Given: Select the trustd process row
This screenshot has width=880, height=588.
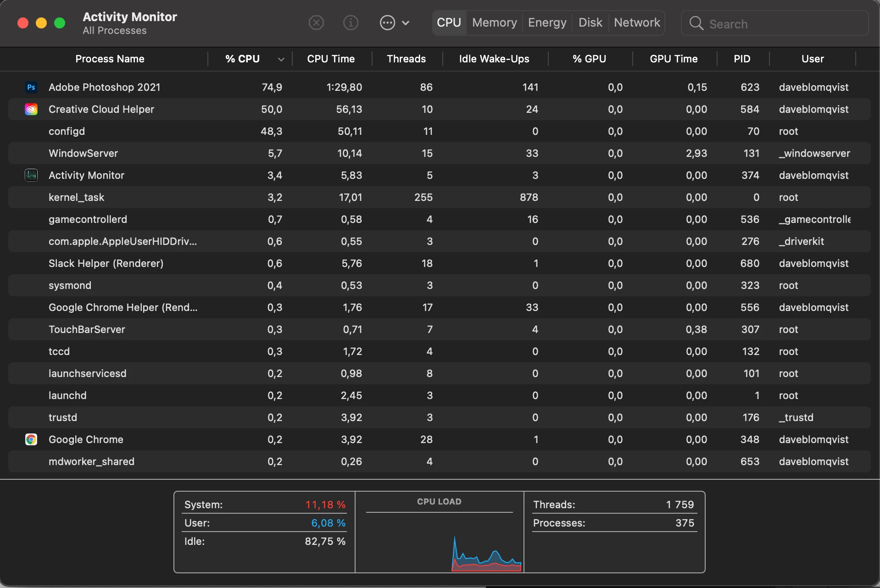Looking at the screenshot, I should point(440,417).
